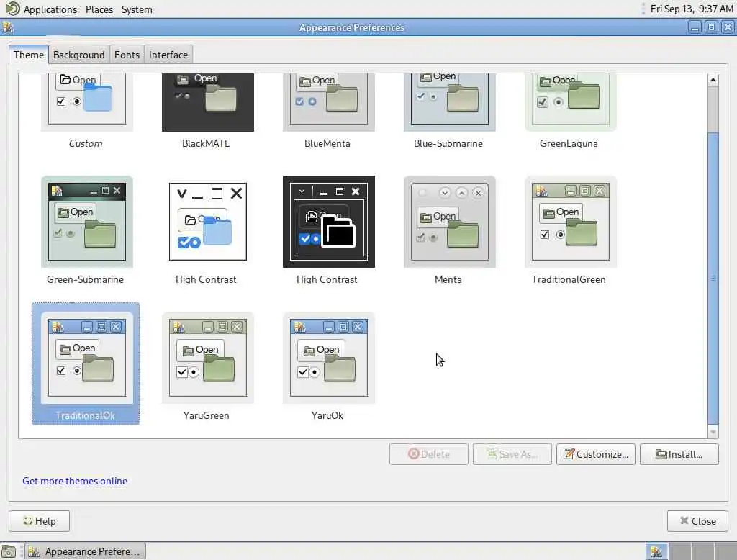Click the first workspace in the switcher

coord(656,551)
